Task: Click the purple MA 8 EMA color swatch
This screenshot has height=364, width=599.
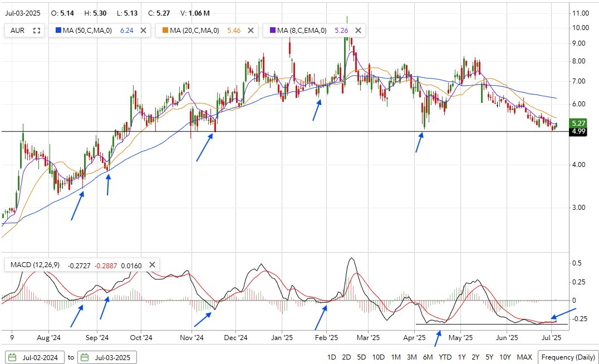Action: 272,30
